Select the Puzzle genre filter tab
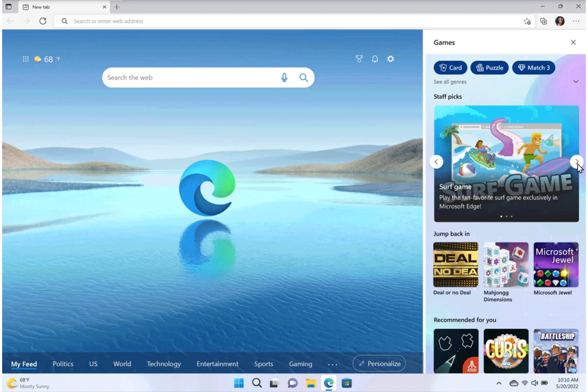The height and width of the screenshot is (392, 588). click(490, 68)
